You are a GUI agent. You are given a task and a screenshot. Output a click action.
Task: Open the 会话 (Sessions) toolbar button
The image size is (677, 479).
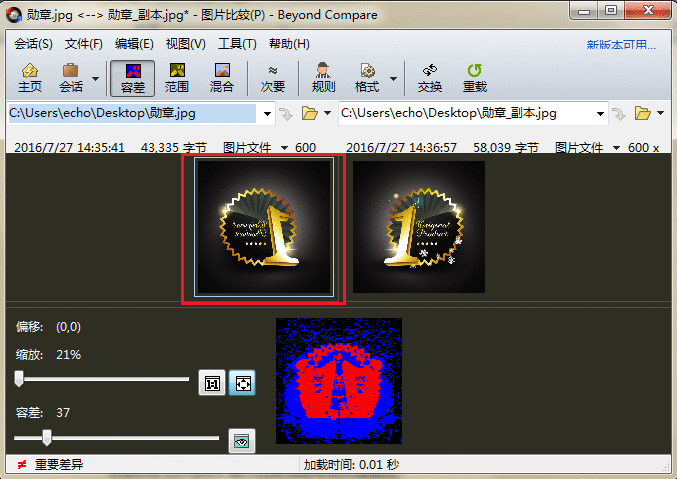(x=71, y=77)
